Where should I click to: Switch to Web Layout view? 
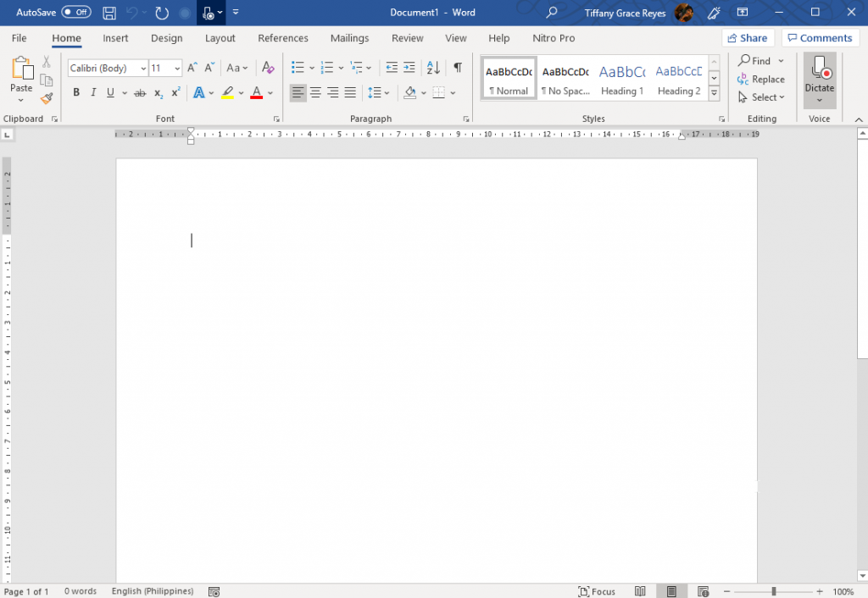(x=703, y=590)
